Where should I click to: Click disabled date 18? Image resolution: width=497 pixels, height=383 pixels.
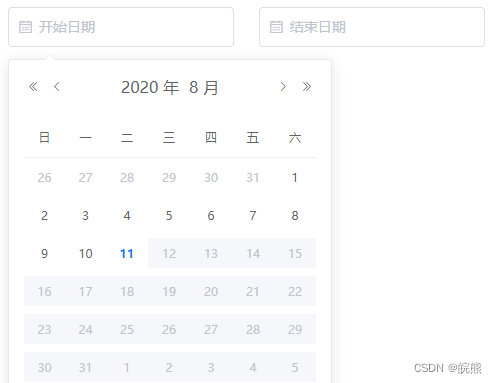[127, 292]
